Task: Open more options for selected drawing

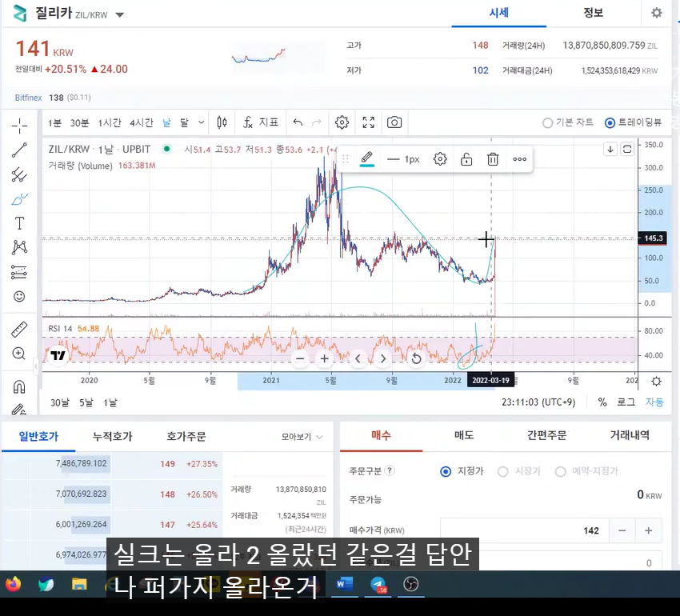Action: tap(519, 159)
